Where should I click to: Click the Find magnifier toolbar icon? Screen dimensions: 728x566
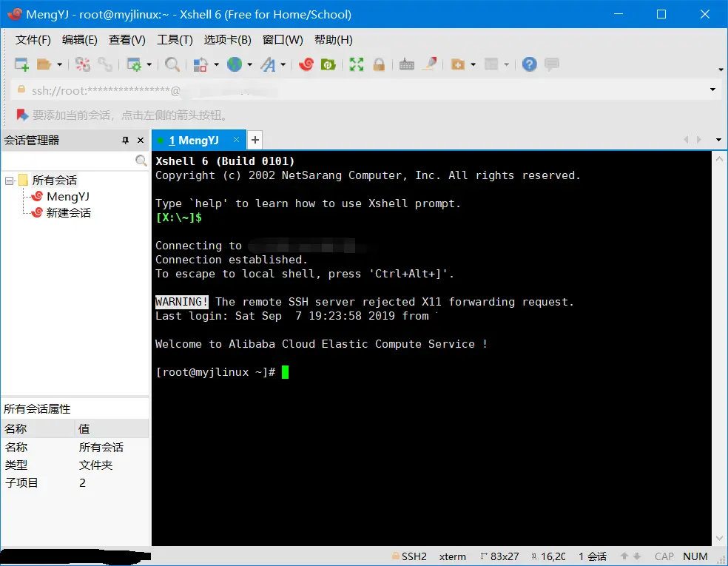point(172,64)
